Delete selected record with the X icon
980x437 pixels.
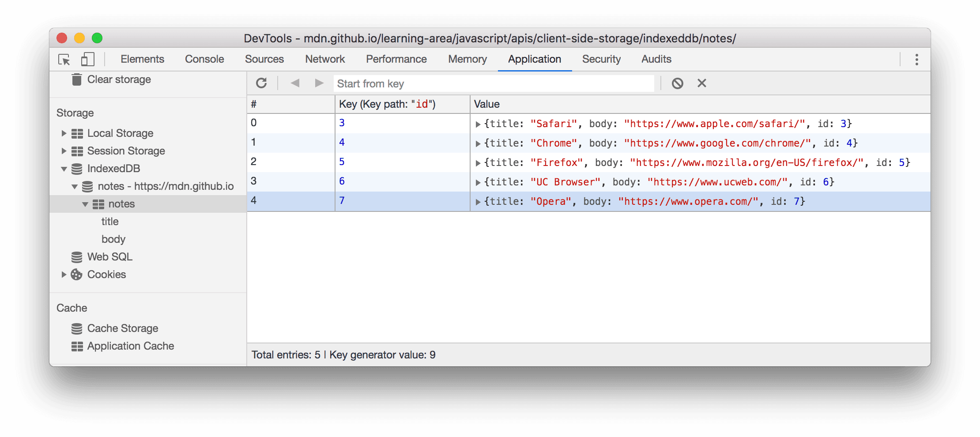click(x=701, y=83)
